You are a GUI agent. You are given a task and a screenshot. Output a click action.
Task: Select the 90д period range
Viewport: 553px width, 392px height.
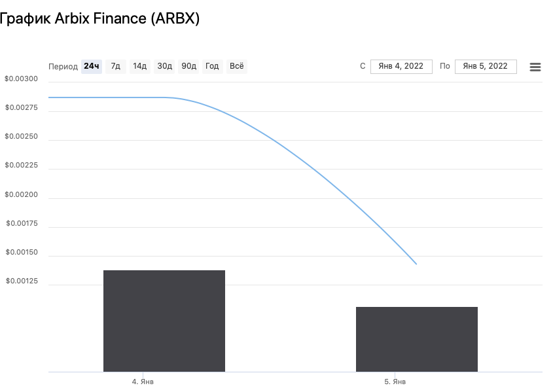[x=188, y=66]
